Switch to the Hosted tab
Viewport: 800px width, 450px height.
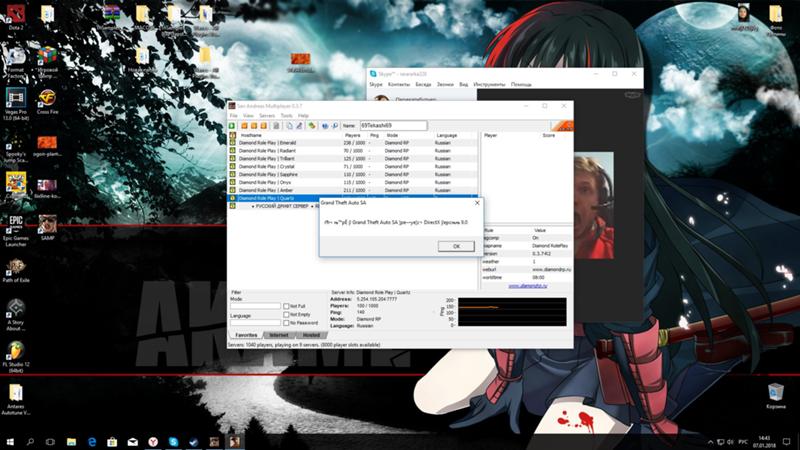point(311,335)
